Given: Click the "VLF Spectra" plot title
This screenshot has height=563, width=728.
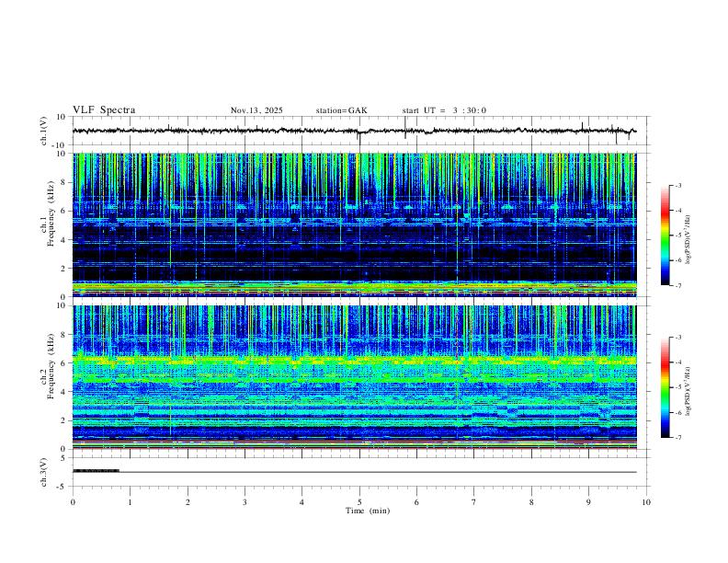Looking at the screenshot, I should click(104, 110).
